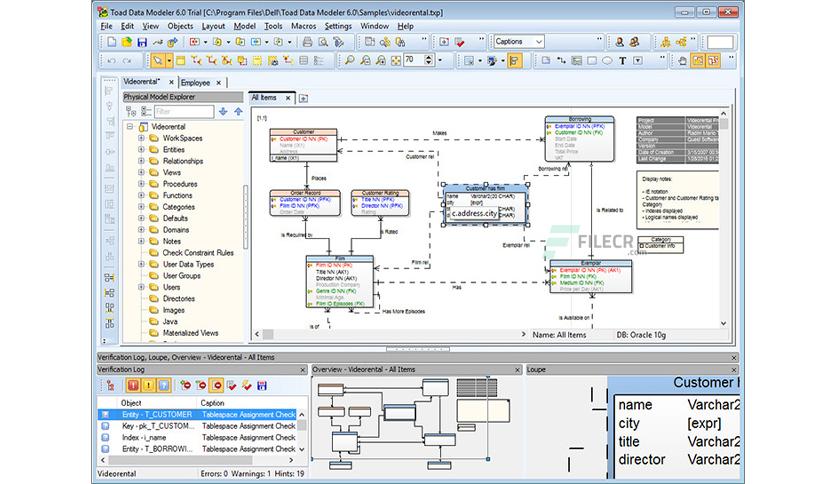This screenshot has height=484, width=836.
Task: Click the diagram horizontal scrollbar
Action: (390, 334)
